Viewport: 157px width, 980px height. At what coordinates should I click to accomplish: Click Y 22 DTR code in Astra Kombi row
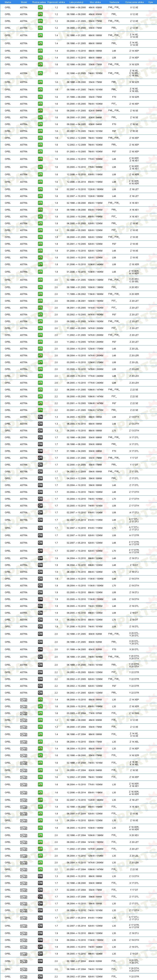pyautogui.click(x=134, y=977)
